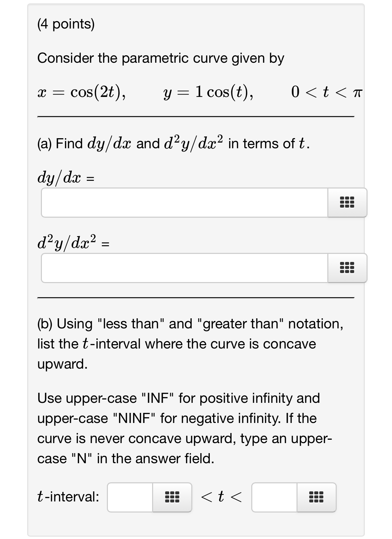Click the (4 points) heading

click(x=66, y=24)
